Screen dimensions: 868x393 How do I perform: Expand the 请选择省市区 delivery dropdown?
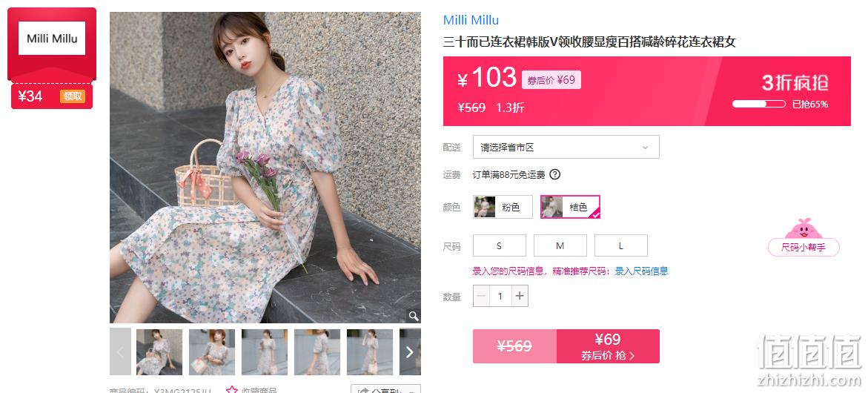(566, 148)
